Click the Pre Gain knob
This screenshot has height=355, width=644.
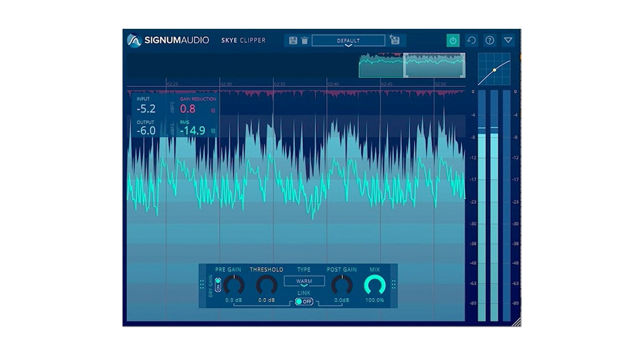click(234, 286)
